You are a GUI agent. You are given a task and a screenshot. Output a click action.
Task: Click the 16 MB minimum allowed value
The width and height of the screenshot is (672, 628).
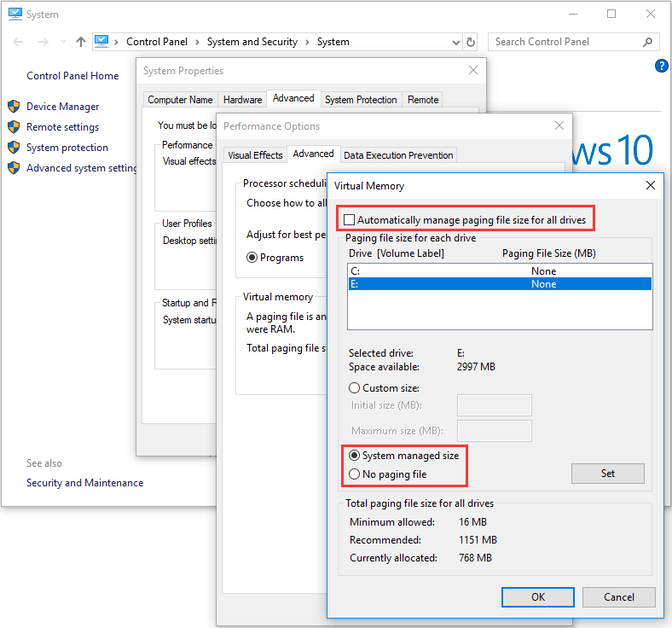(472, 522)
